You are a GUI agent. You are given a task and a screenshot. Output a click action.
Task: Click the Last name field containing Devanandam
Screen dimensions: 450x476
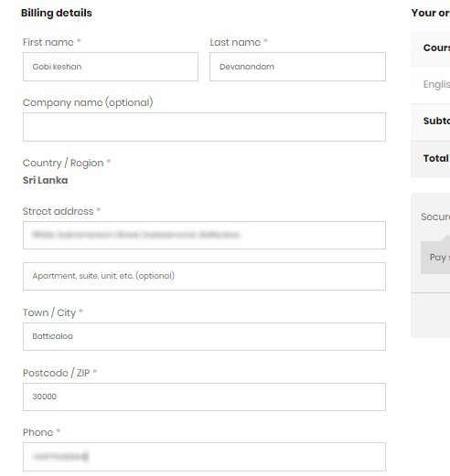[297, 67]
